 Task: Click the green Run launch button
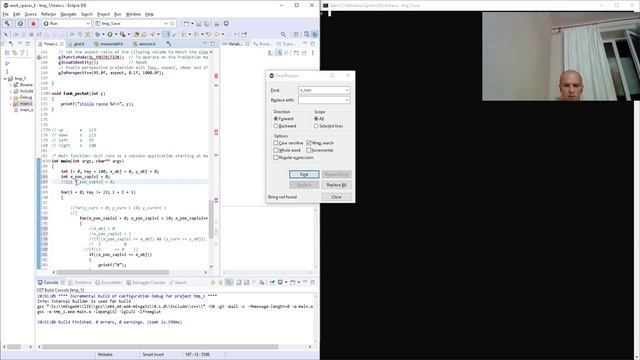coord(20,24)
